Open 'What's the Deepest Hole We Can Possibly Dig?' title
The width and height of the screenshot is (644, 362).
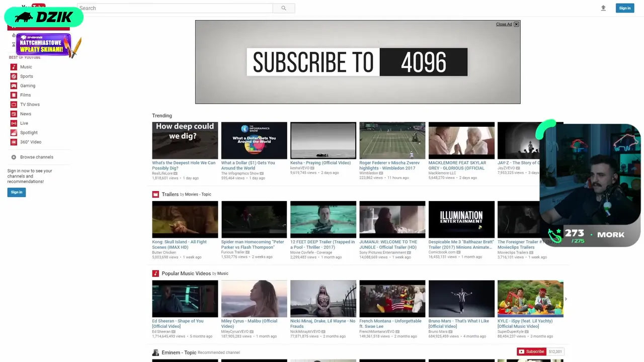[184, 165]
